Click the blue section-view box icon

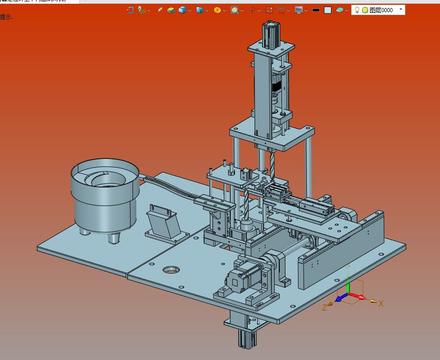(199, 10)
